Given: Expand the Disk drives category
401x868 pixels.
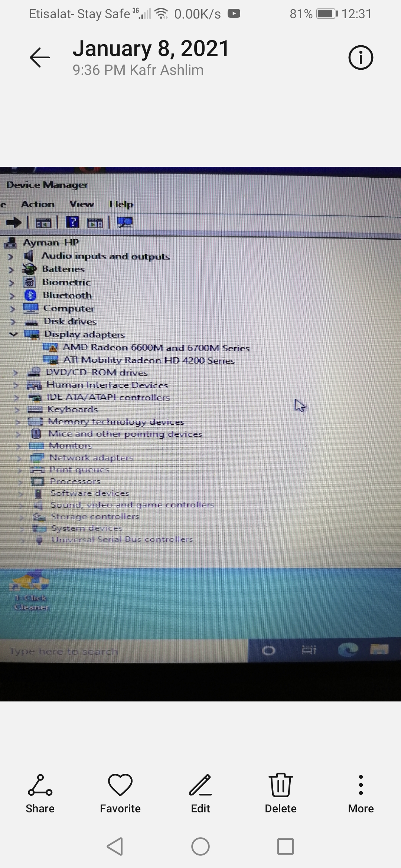Looking at the screenshot, I should 13,322.
